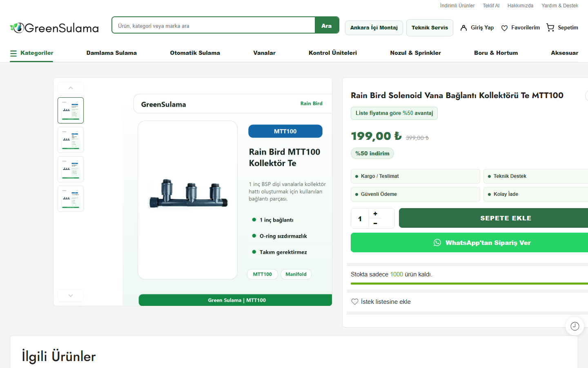Click the '%50 indirim' badge
Screen dimensions: 588x368
pyautogui.click(x=372, y=153)
